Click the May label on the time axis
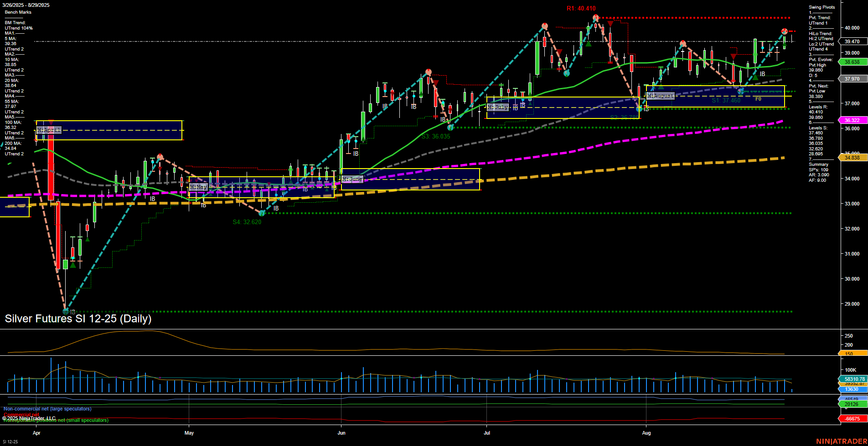 tap(189, 433)
